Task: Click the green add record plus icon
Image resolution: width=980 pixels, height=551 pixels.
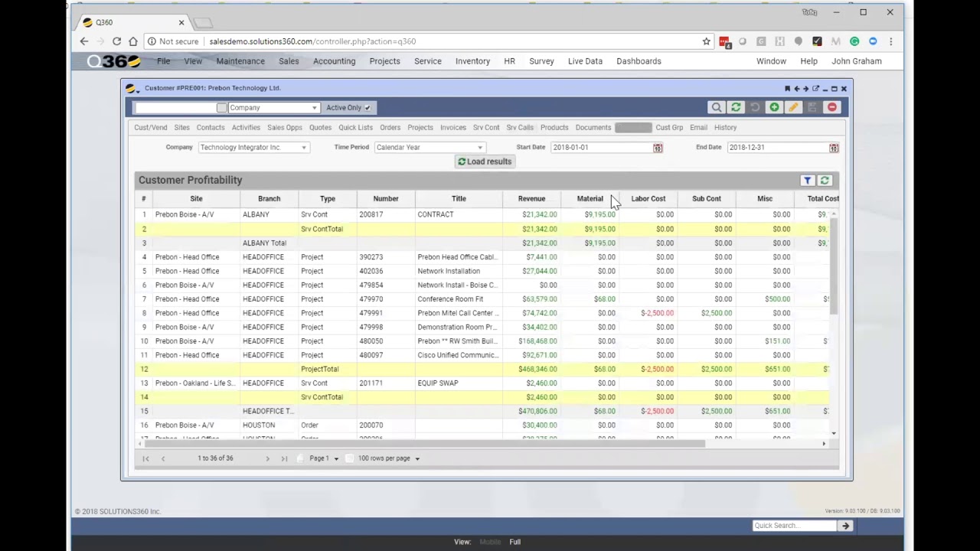Action: click(774, 108)
